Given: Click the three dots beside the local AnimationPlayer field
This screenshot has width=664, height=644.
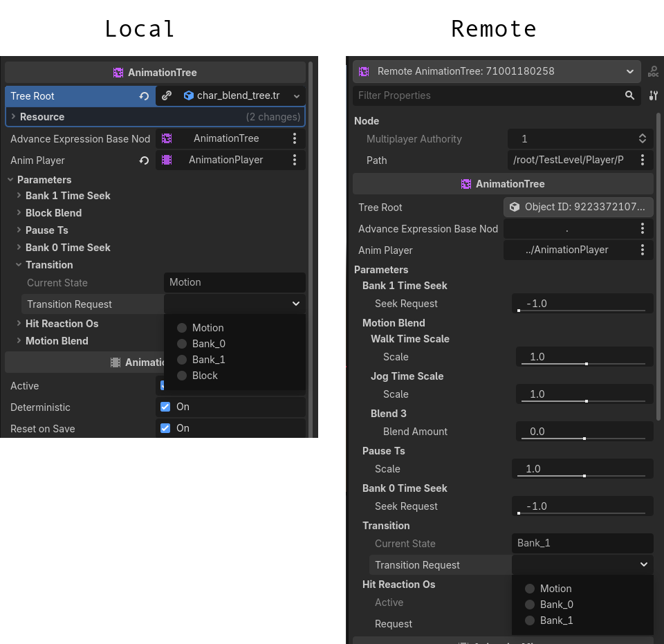Looking at the screenshot, I should point(295,160).
